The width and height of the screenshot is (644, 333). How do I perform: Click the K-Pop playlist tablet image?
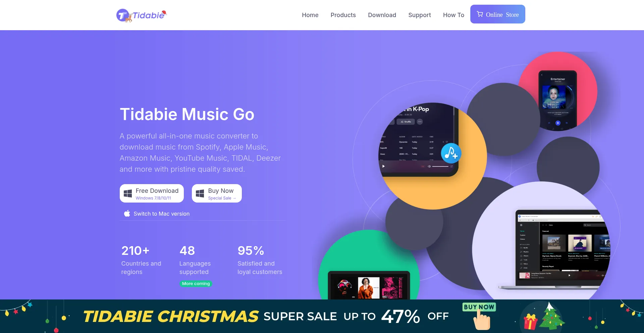[418, 140]
